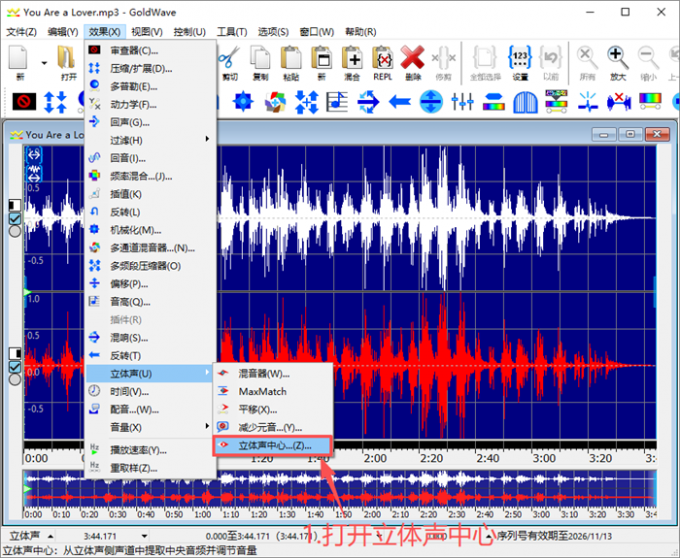Minimize the You Are a Lover inner window

point(604,134)
